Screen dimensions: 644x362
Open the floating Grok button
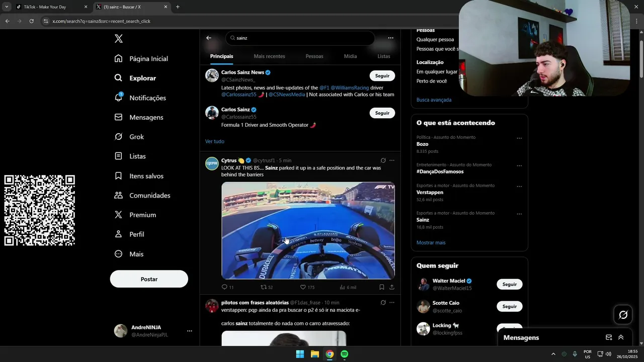coord(623,315)
